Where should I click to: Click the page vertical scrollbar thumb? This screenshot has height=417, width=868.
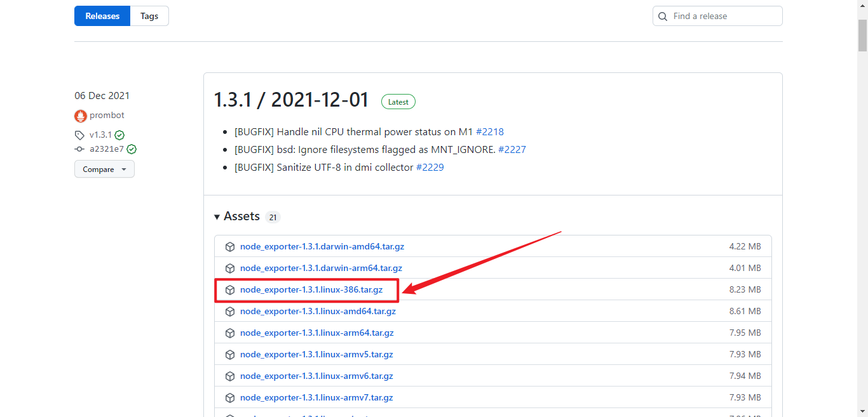[x=862, y=36]
